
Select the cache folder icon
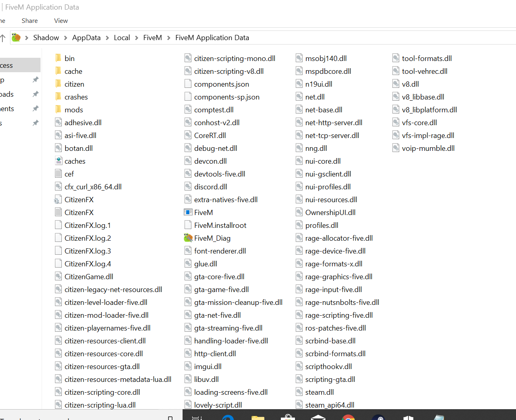pyautogui.click(x=58, y=71)
